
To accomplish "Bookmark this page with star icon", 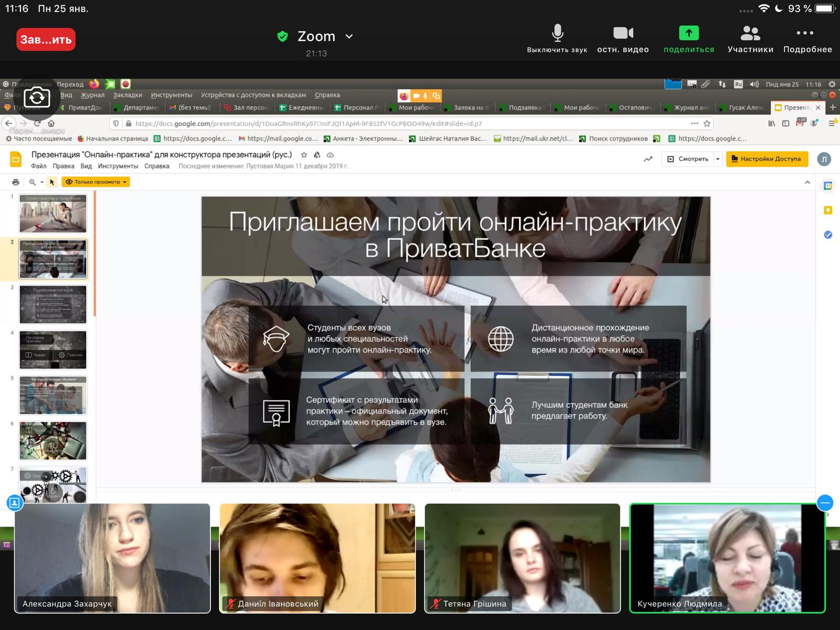I will point(707,123).
